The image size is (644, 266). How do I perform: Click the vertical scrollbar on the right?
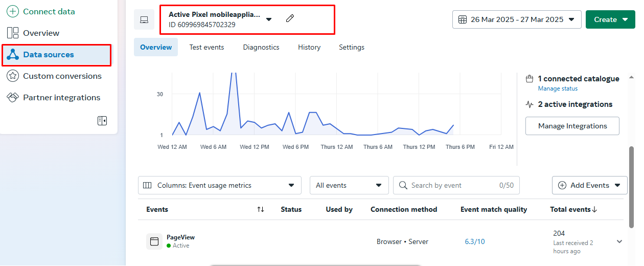coord(632,187)
